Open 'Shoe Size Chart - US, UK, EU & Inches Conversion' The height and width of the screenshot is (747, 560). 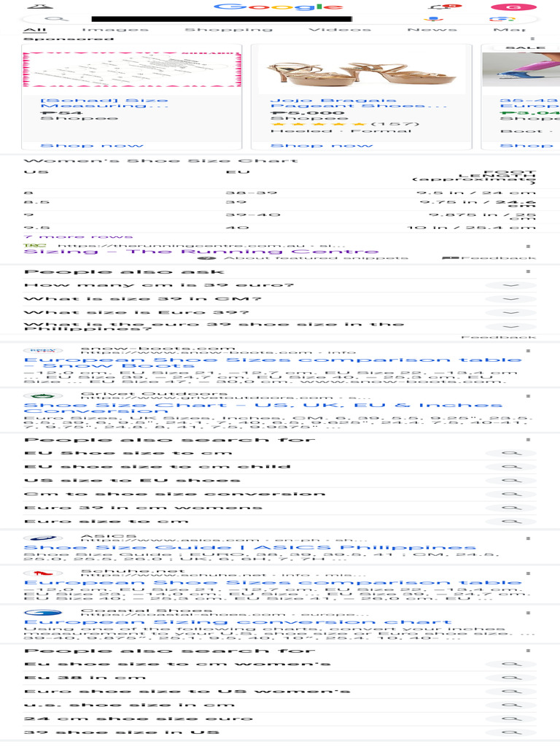262,408
